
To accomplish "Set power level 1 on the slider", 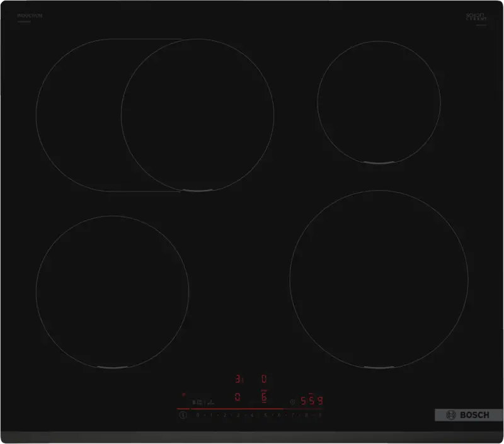I will click(x=211, y=415).
